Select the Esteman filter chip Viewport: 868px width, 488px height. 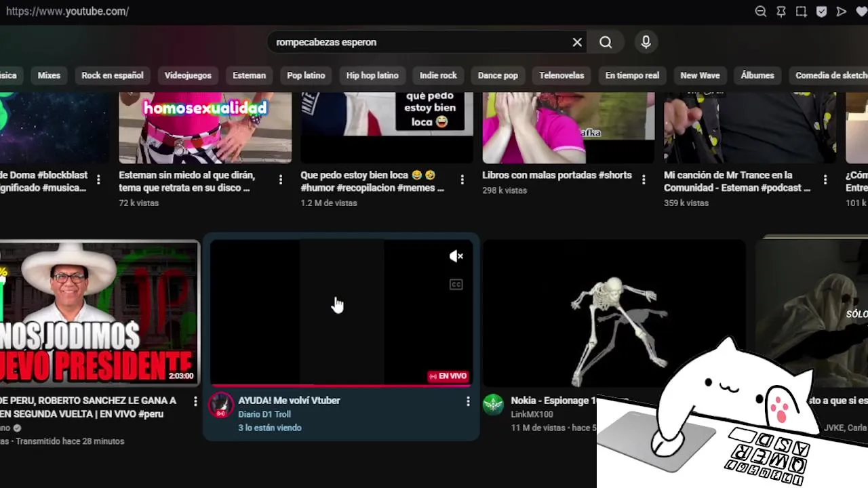pos(250,75)
